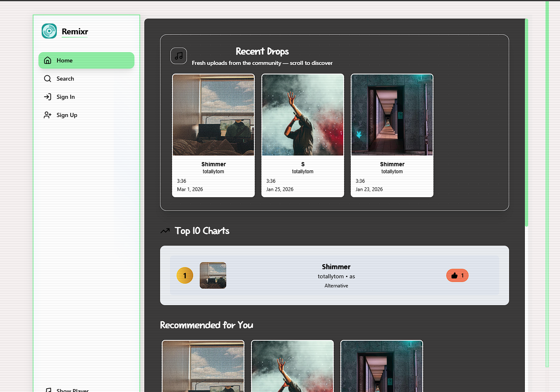Image resolution: width=560 pixels, height=392 pixels.
Task: Click the Remixr title link
Action: click(74, 31)
